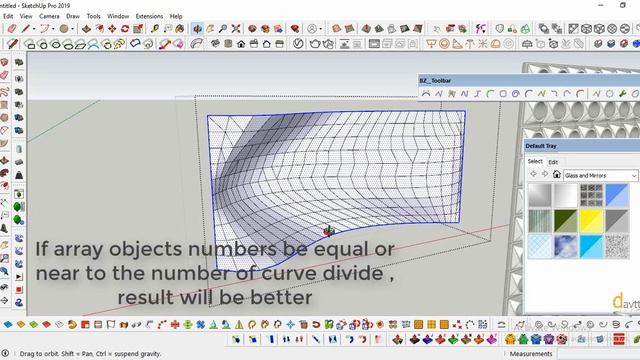Screen dimensions: 640x360
Task: Open the Draw menu
Action: point(73,16)
